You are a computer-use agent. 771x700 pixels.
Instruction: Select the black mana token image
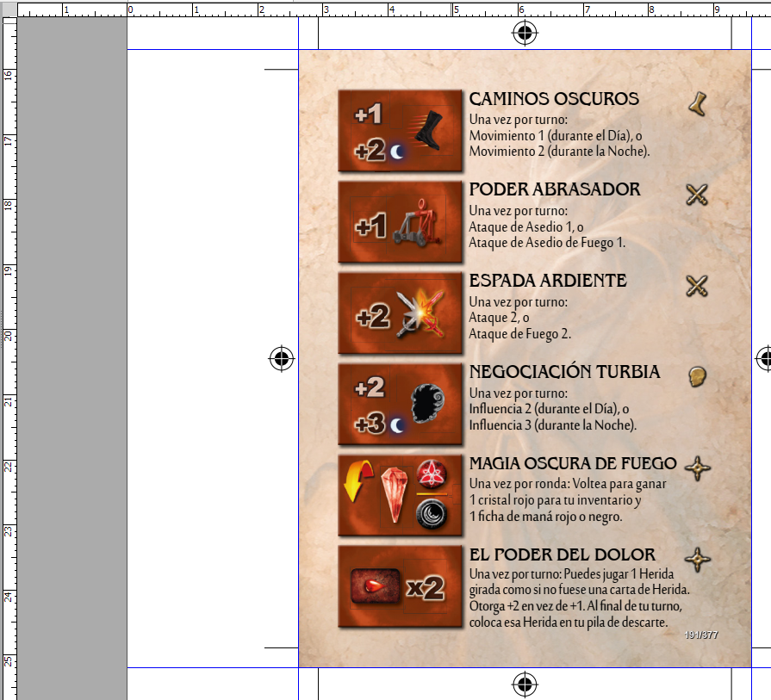coord(432,514)
